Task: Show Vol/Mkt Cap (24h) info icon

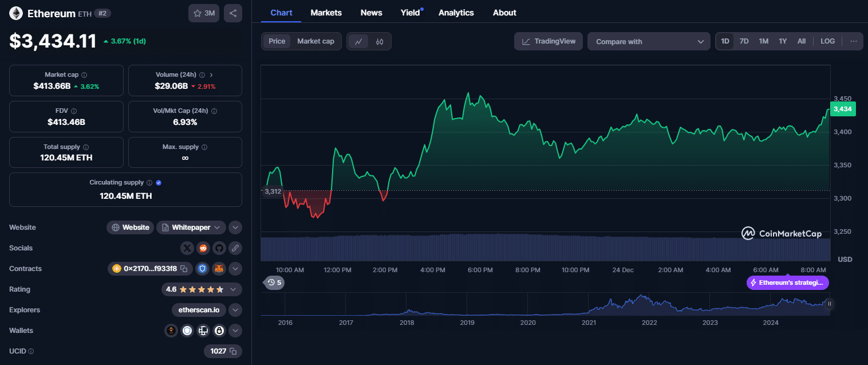Action: pyautogui.click(x=214, y=111)
